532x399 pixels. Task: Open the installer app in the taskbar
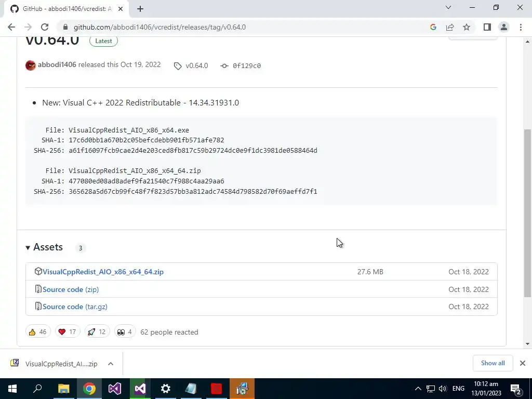[x=242, y=389]
